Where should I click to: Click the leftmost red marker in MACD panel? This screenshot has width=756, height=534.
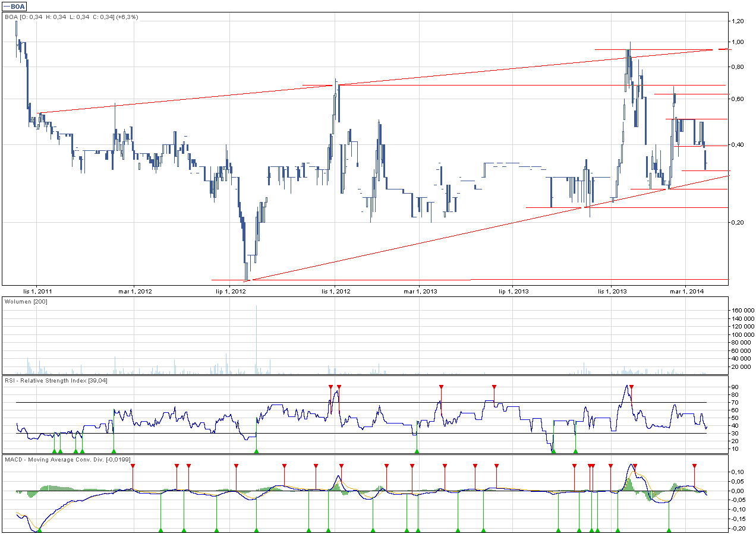click(133, 466)
